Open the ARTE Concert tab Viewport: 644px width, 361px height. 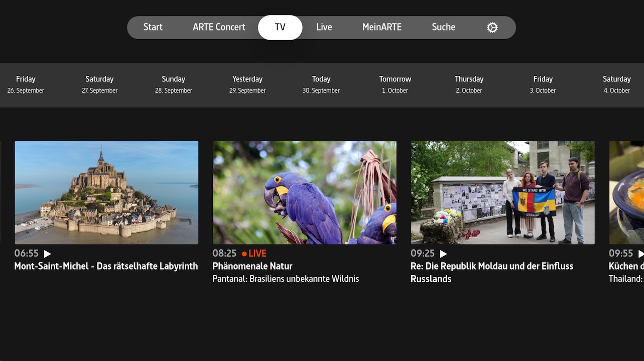point(219,28)
